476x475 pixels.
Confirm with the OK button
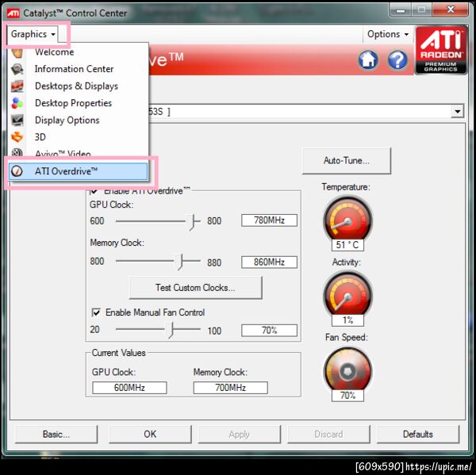tap(150, 435)
